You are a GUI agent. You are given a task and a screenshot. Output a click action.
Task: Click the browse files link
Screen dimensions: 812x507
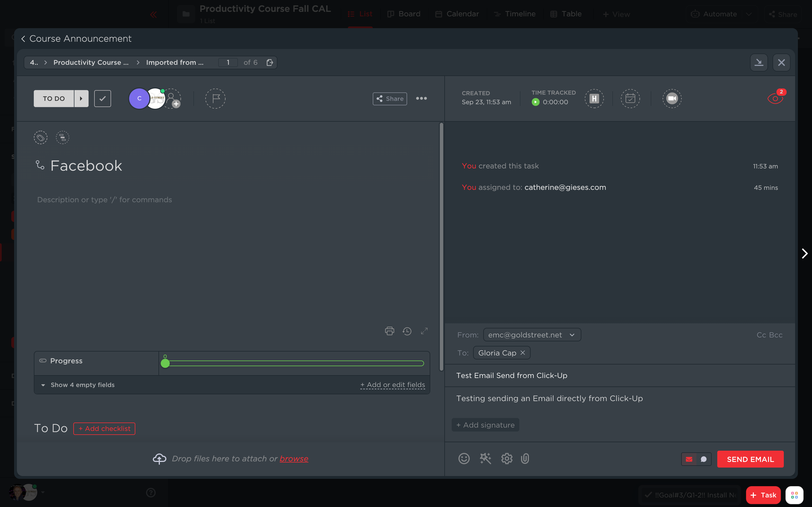(294, 458)
